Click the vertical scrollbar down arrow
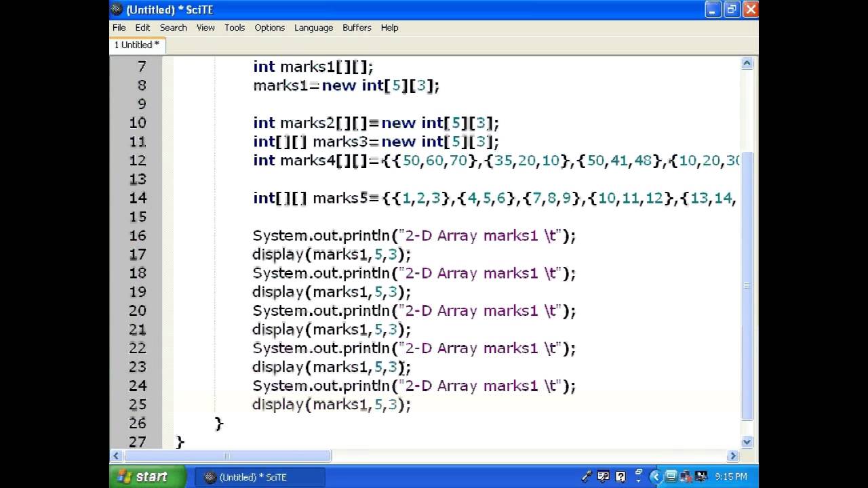 (747, 442)
